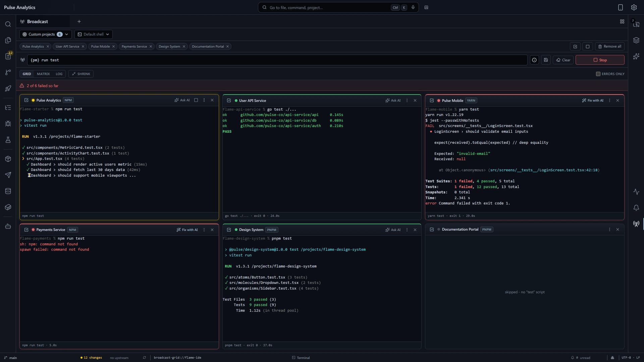Toggle the User API Service pane checkbox
Viewport: 644px width, 362px height.
pos(229,101)
